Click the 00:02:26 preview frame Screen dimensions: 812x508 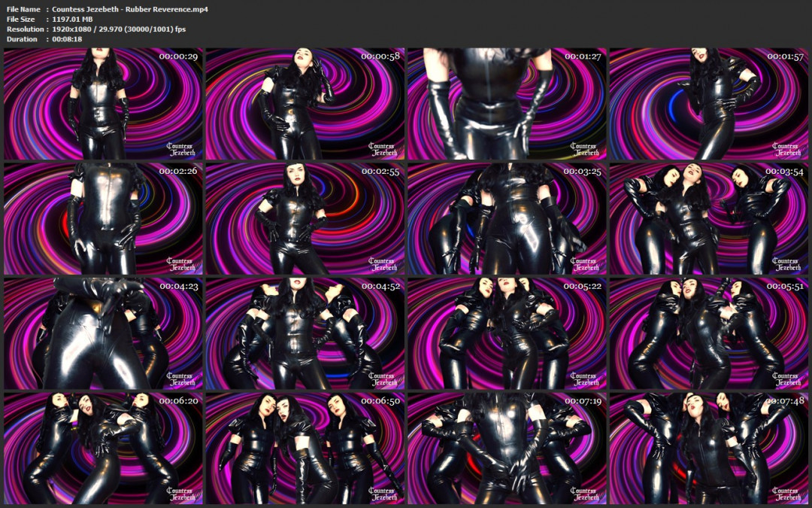tap(103, 219)
